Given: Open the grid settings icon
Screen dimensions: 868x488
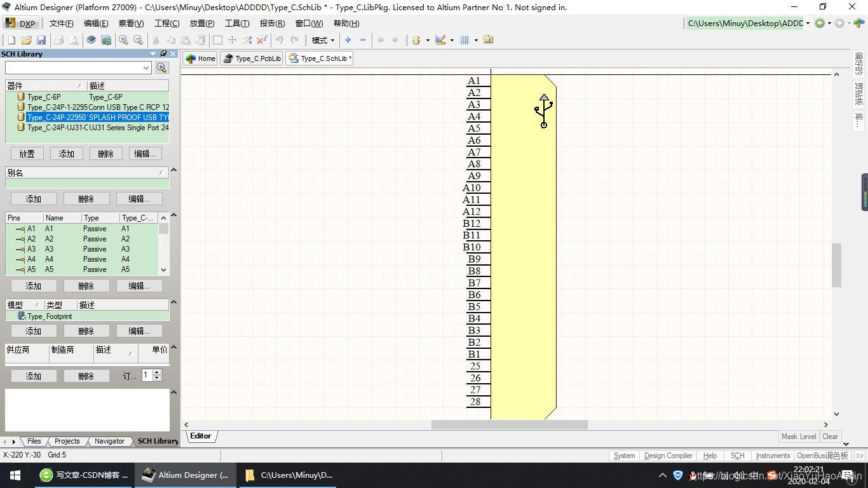Looking at the screenshot, I should pos(465,40).
